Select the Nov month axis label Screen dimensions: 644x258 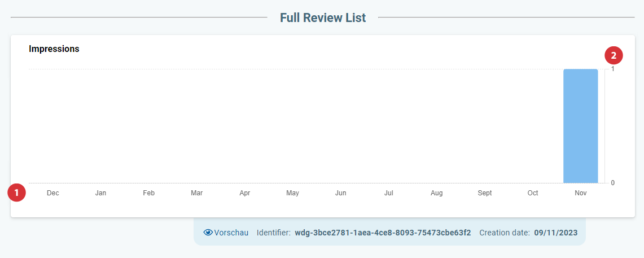(581, 193)
